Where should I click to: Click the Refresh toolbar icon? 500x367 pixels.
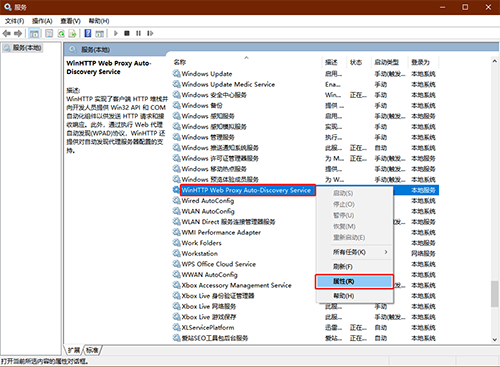pyautogui.click(x=61, y=33)
